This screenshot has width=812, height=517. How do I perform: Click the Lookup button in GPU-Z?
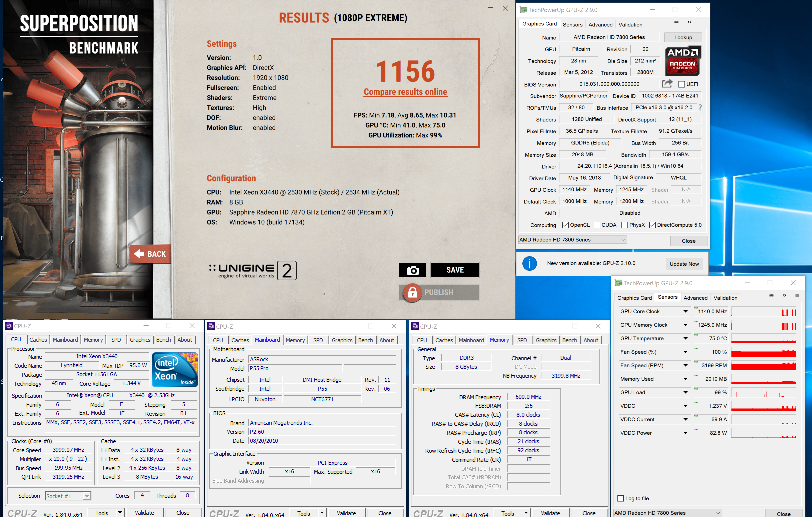(x=683, y=37)
